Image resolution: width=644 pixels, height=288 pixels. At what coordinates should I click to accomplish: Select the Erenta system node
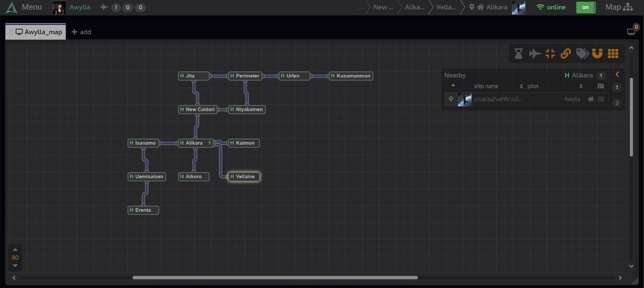143,210
